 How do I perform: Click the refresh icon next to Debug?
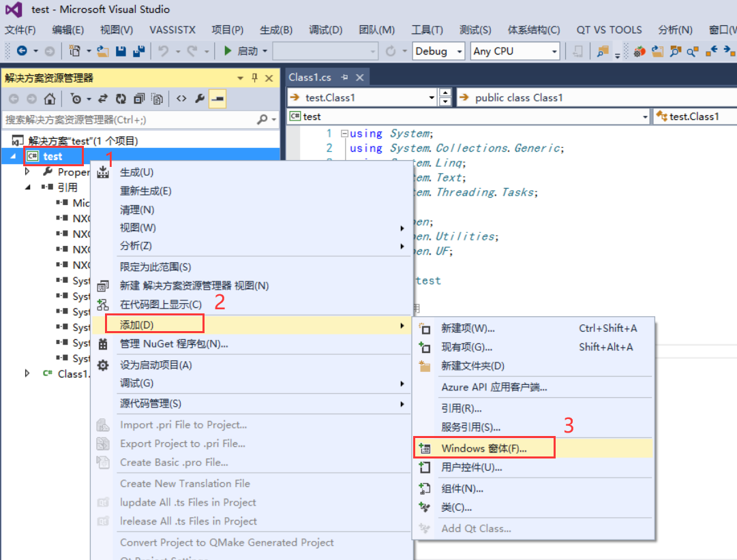pyautogui.click(x=390, y=50)
